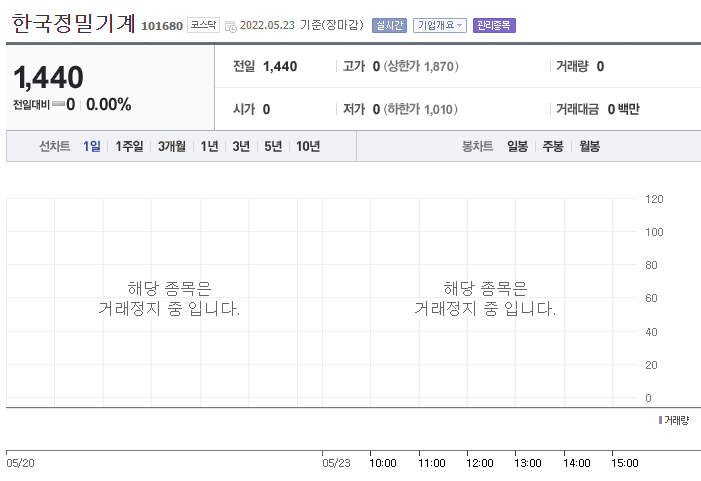Click the 0.00% change value
This screenshot has height=481, width=701.
coord(109,105)
